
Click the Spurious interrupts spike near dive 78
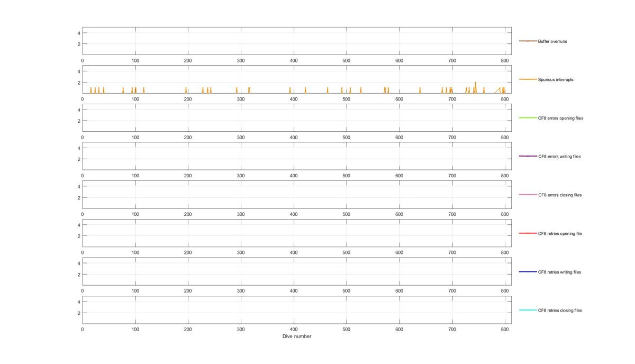[123, 90]
